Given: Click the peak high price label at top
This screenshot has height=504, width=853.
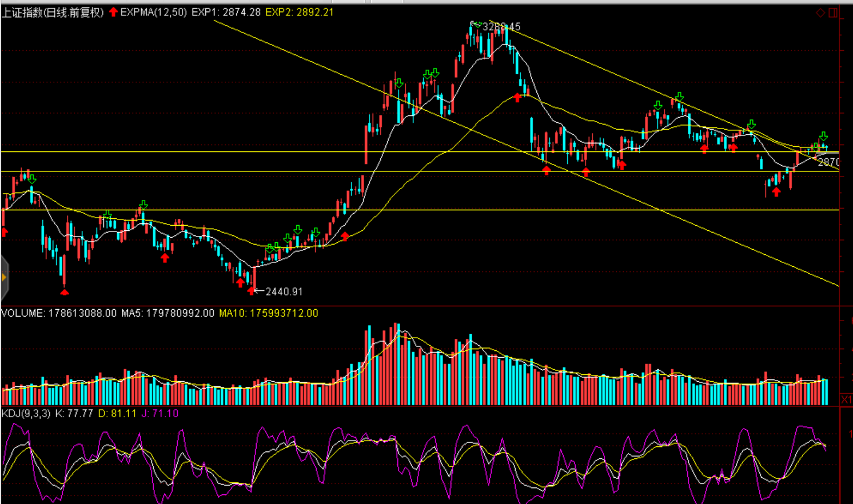Looking at the screenshot, I should pyautogui.click(x=501, y=27).
